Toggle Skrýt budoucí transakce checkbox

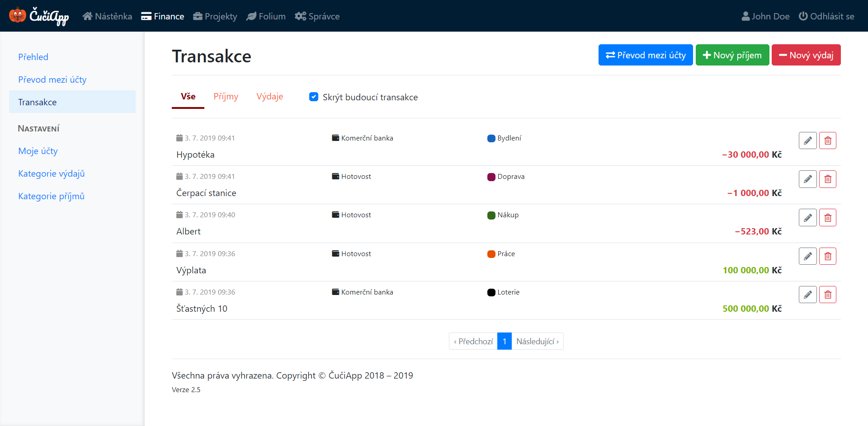coord(314,97)
